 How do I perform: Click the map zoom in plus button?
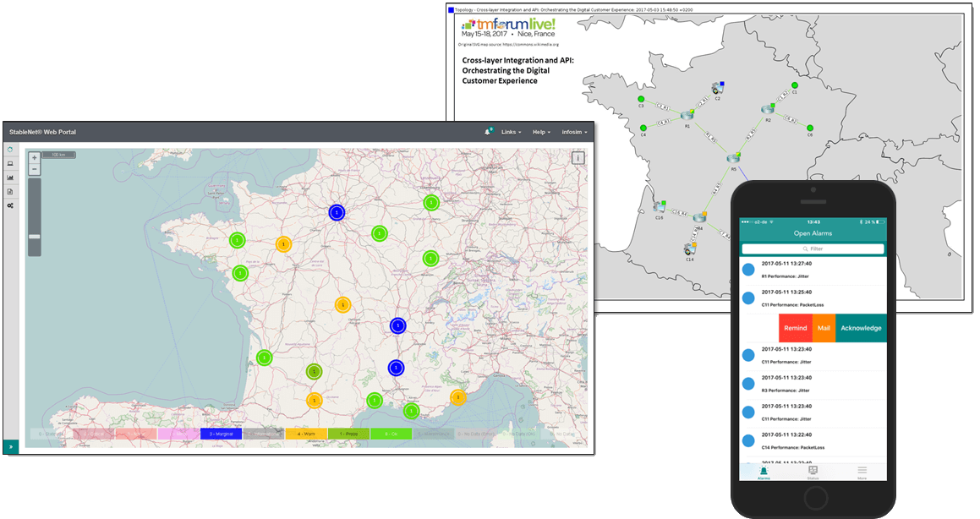pos(35,158)
